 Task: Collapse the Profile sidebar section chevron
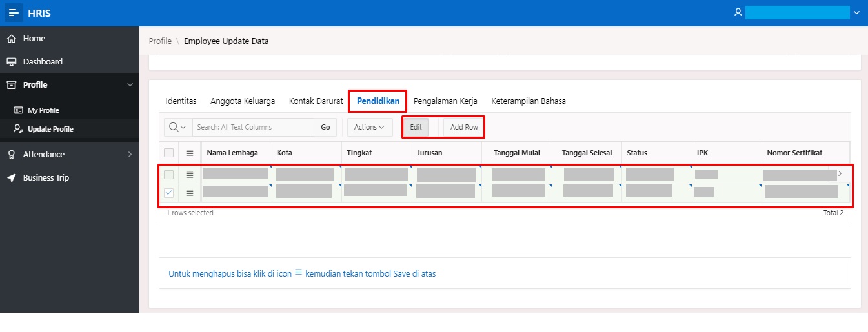click(x=130, y=85)
